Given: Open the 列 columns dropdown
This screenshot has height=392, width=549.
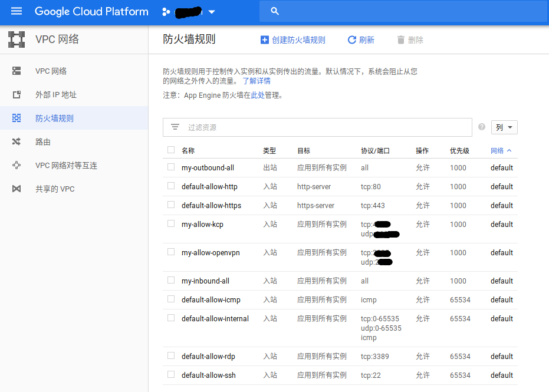Looking at the screenshot, I should coord(504,127).
